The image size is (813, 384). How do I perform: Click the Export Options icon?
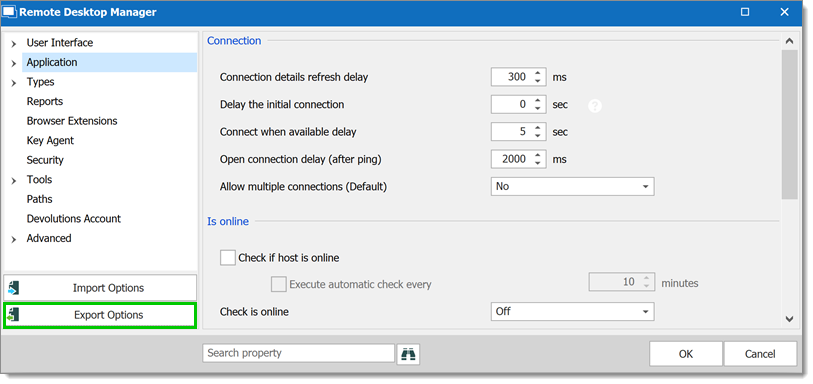click(14, 315)
